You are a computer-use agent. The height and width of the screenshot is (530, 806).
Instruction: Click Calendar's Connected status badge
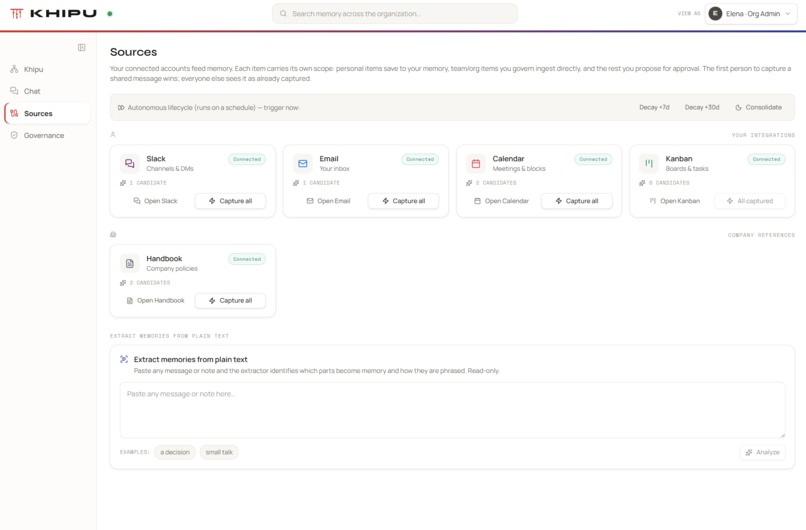pos(593,159)
